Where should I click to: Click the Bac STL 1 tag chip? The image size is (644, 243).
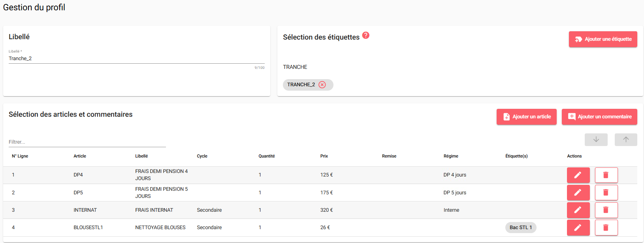(520, 228)
